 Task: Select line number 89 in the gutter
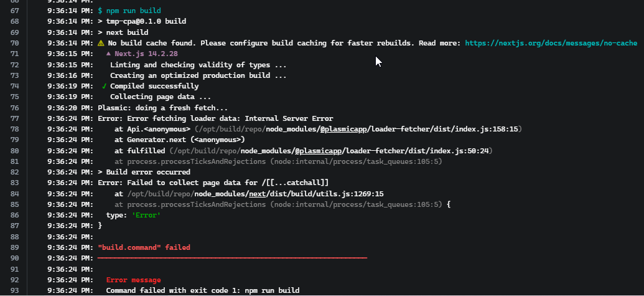(x=14, y=247)
